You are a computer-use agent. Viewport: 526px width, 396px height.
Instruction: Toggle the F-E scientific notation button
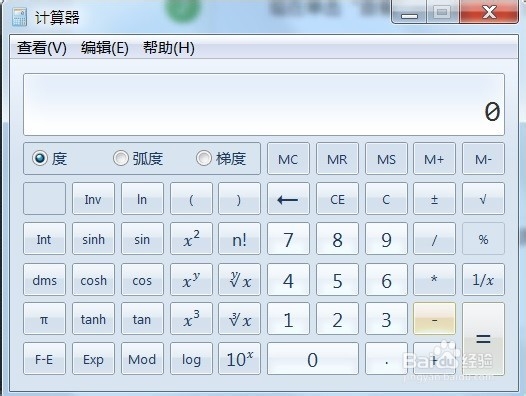click(x=44, y=358)
